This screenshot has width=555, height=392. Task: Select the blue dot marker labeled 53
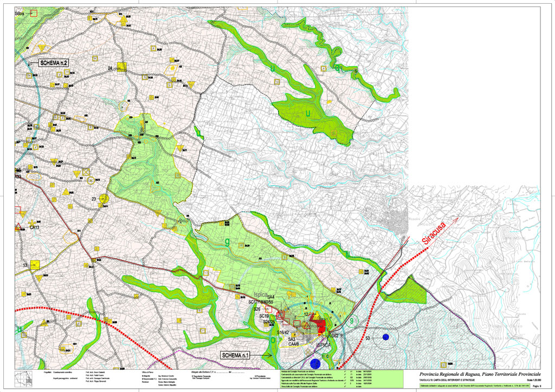coord(386,337)
